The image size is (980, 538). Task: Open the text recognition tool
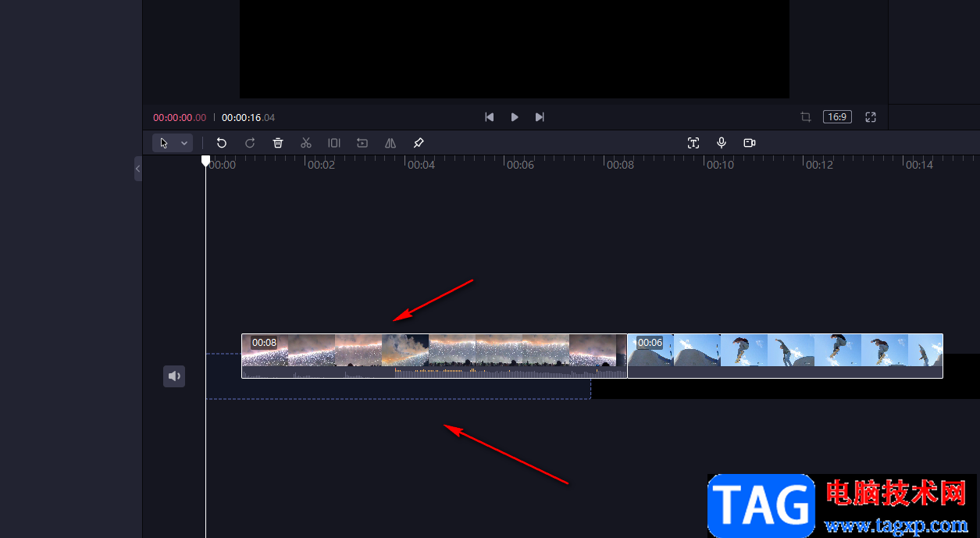click(x=693, y=143)
